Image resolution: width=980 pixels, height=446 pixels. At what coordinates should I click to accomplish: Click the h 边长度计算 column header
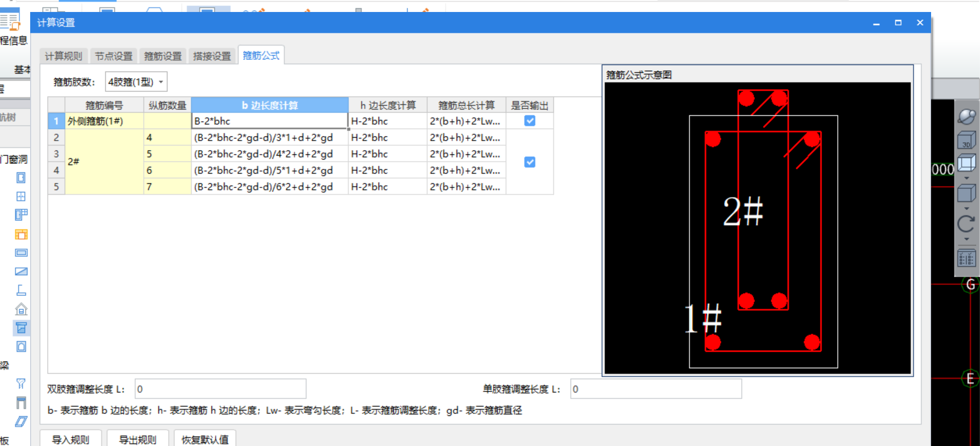388,105
